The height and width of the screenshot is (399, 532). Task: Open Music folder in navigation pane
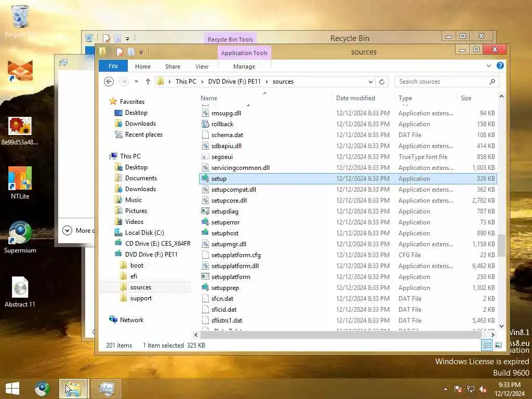[134, 199]
